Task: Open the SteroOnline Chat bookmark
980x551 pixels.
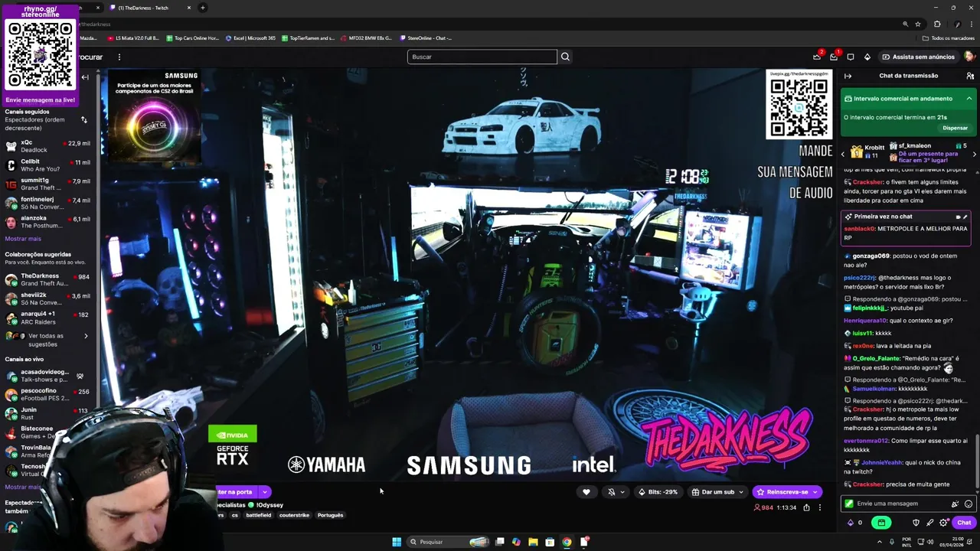Action: (x=424, y=37)
